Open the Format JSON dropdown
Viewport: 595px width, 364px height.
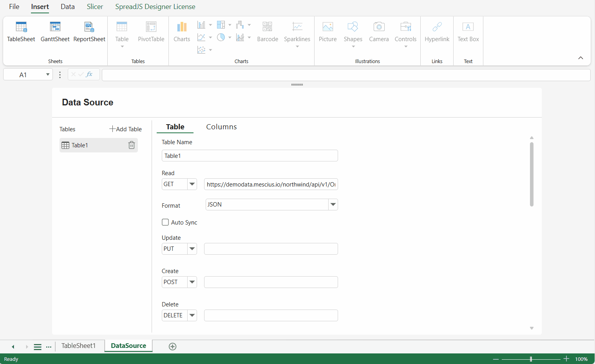coord(333,205)
